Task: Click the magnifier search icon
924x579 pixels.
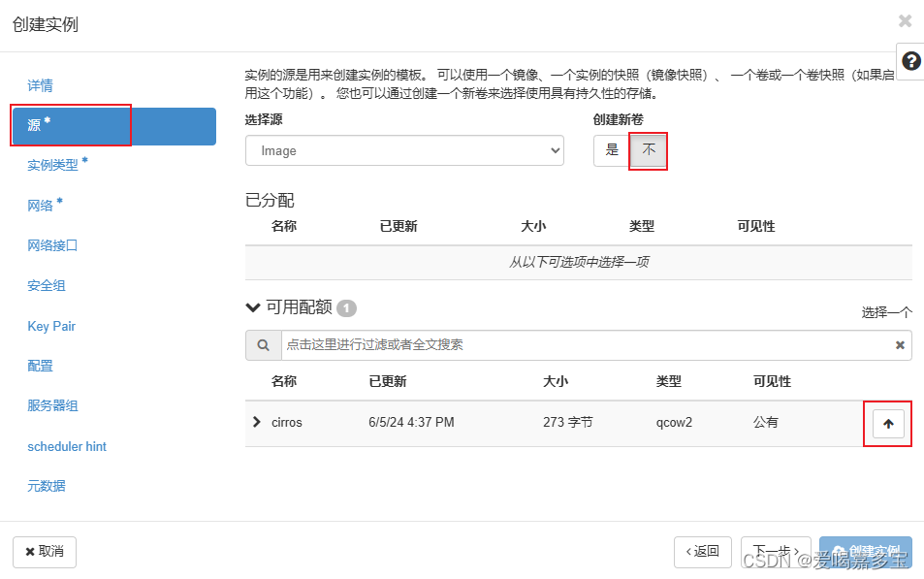Action: point(264,345)
